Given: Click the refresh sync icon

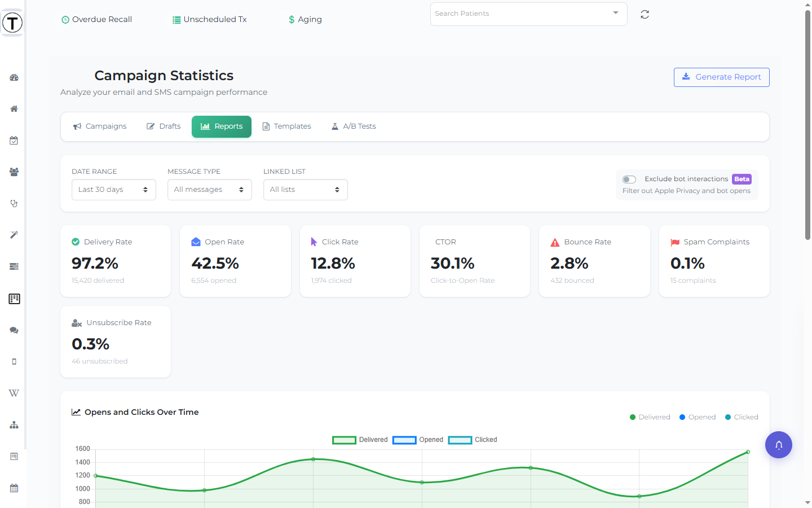Looking at the screenshot, I should coord(645,15).
